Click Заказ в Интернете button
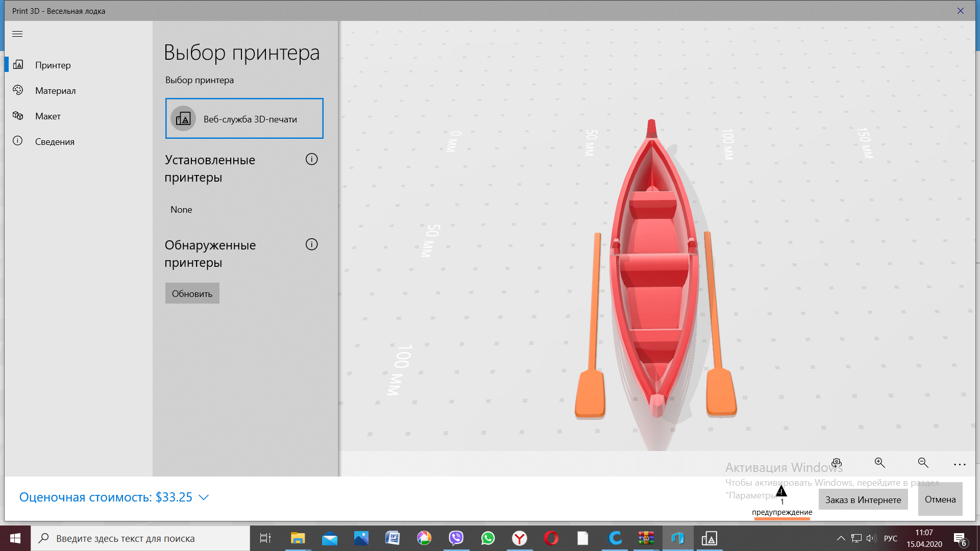 pos(863,499)
